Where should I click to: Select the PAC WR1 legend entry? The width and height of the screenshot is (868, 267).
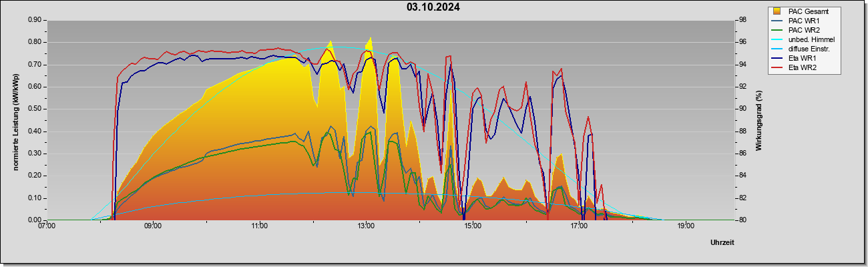801,21
